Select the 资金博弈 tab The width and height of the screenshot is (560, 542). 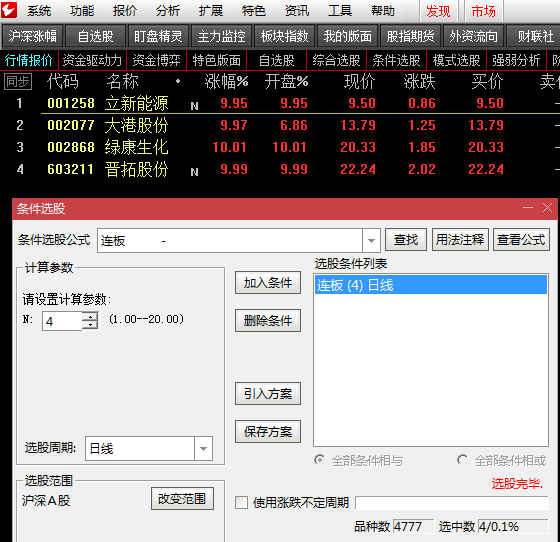click(x=156, y=60)
